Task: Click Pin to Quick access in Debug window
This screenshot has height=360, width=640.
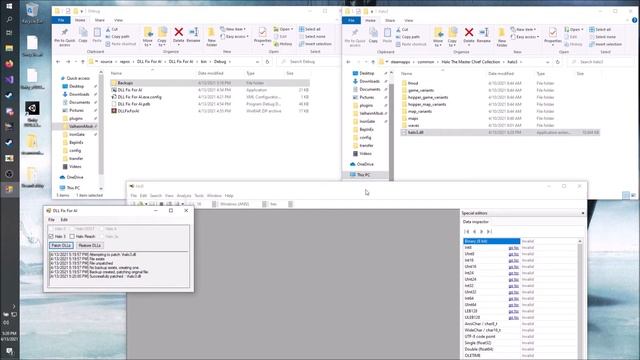Action: [64, 36]
